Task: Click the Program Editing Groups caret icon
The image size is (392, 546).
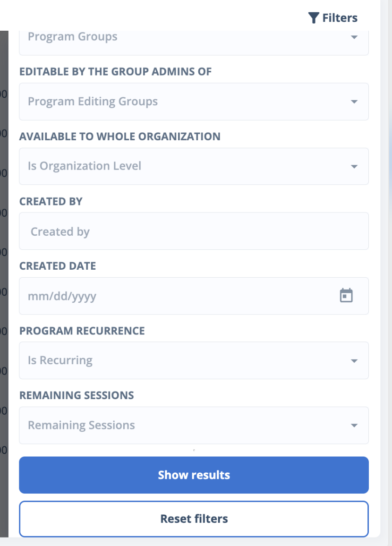Action: coord(354,102)
